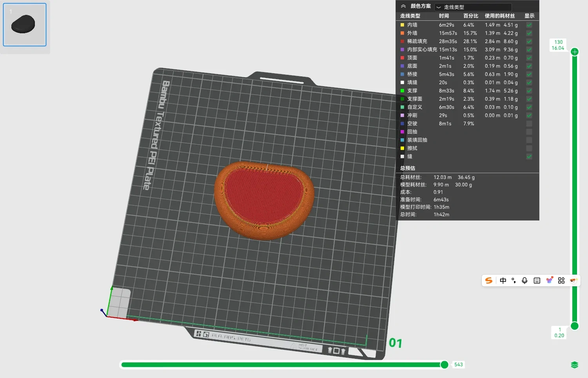Enable display checkbox for 空驶
588x378 pixels.
pos(529,123)
